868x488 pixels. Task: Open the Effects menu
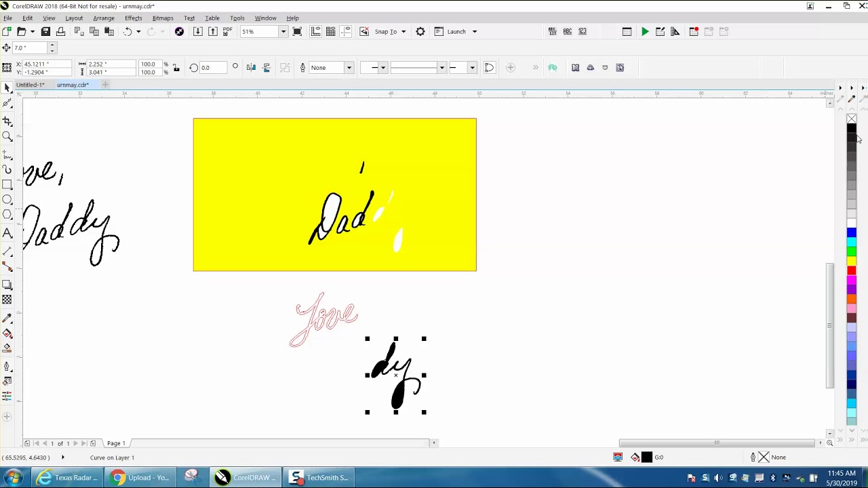coord(134,18)
